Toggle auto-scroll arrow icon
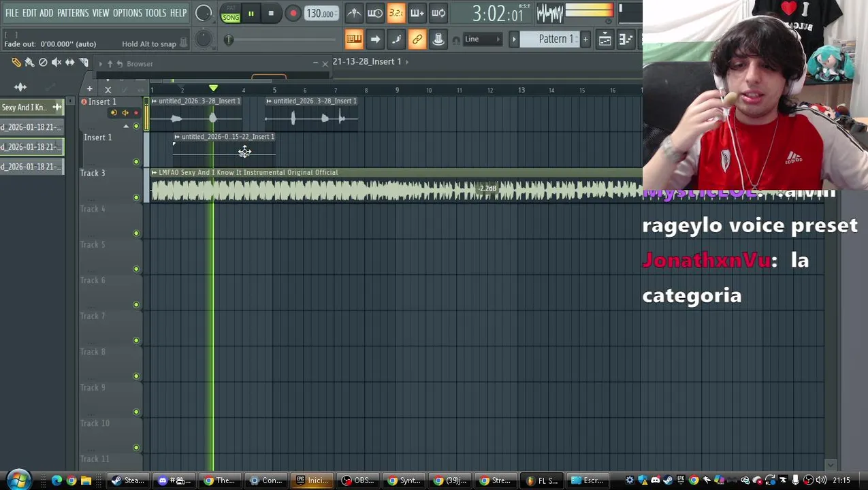Screen dimensions: 868x490 pos(375,39)
